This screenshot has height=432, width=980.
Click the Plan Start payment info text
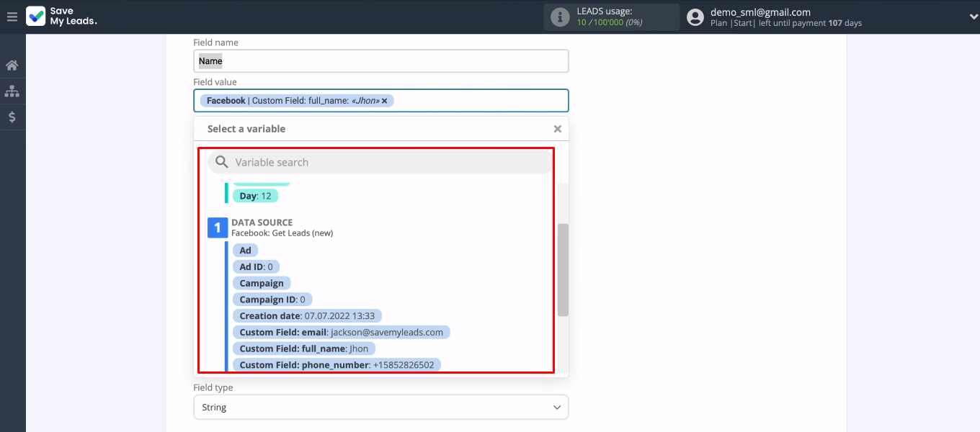tap(786, 23)
